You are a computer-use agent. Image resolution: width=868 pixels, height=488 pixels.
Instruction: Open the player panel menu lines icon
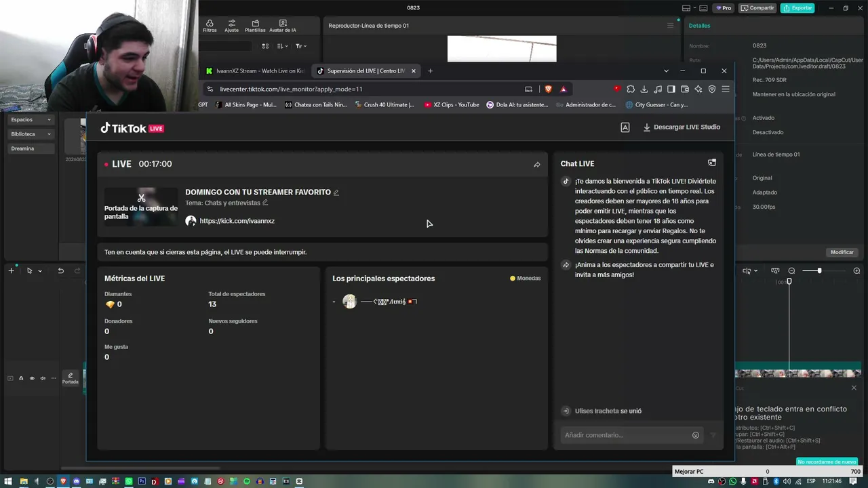tap(671, 26)
